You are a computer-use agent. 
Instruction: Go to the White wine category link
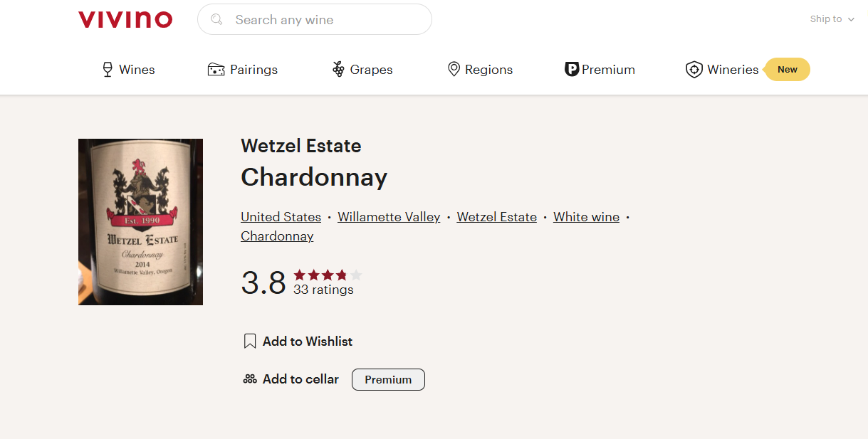click(x=586, y=217)
